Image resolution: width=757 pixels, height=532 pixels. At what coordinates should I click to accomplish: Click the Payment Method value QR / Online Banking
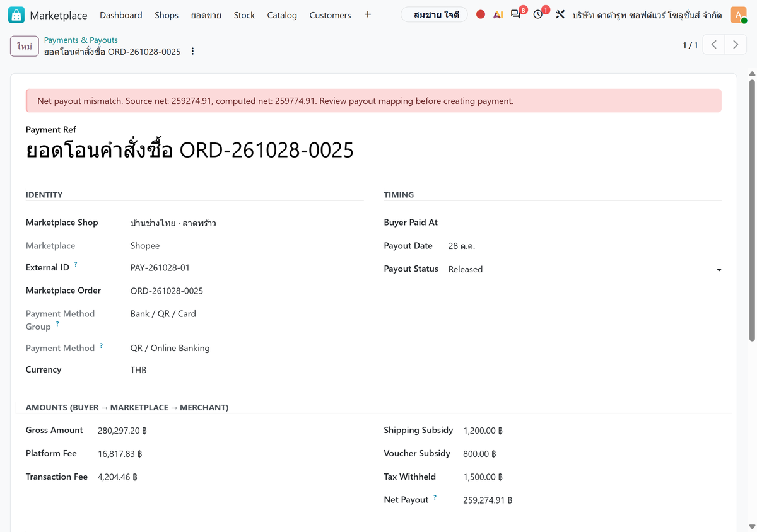coord(170,348)
